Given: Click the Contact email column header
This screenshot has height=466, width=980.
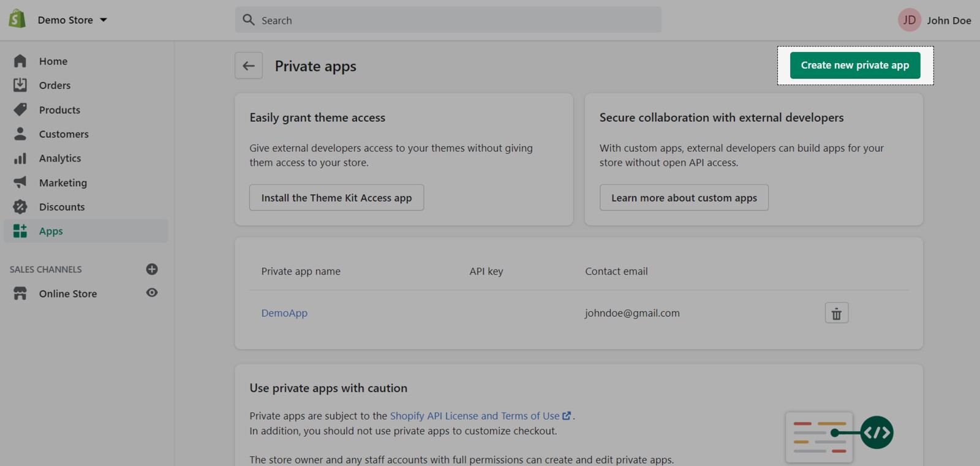Looking at the screenshot, I should [616, 271].
